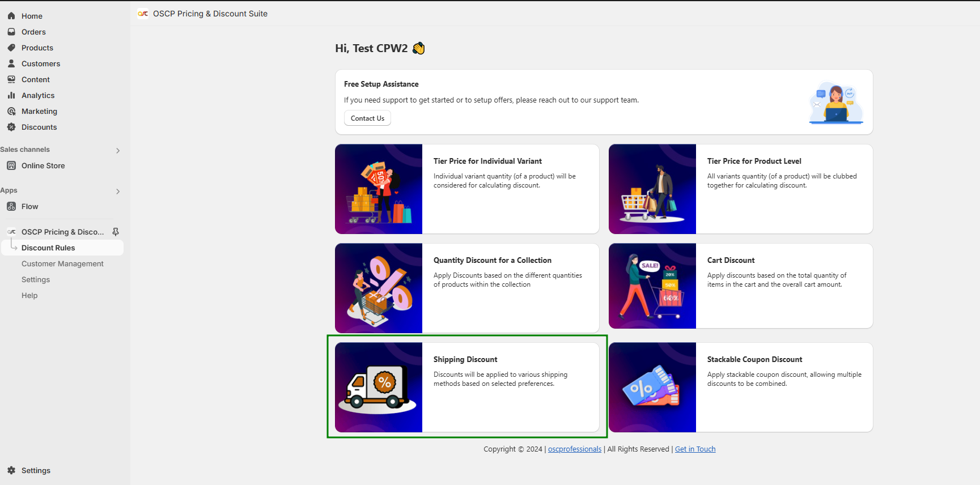The height and width of the screenshot is (485, 980).
Task: Open Help under OSCP Pricing app
Action: tap(29, 295)
